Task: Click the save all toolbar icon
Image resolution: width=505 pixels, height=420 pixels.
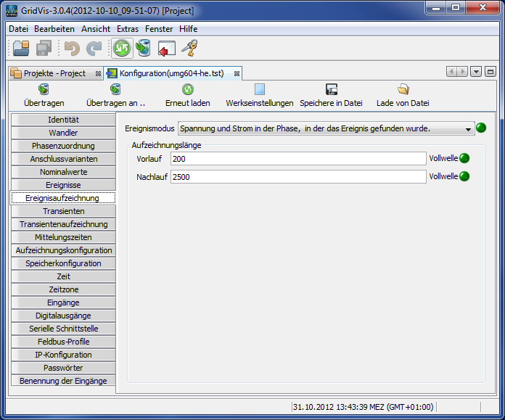Action: click(x=44, y=49)
